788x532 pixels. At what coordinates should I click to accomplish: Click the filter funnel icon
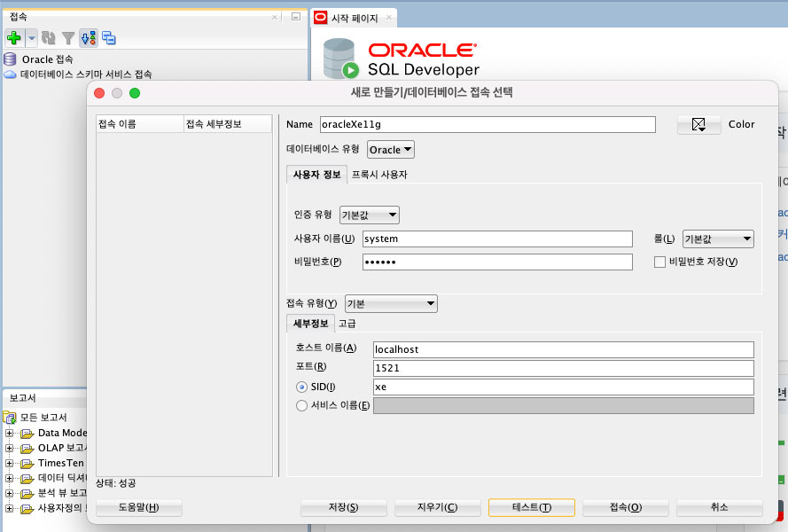(68, 38)
